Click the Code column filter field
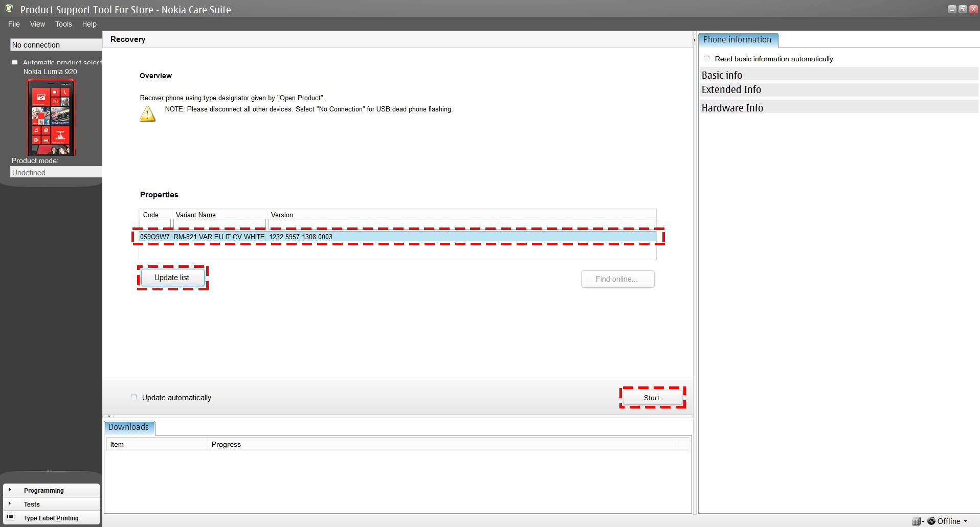The width and height of the screenshot is (980, 527). 155,224
